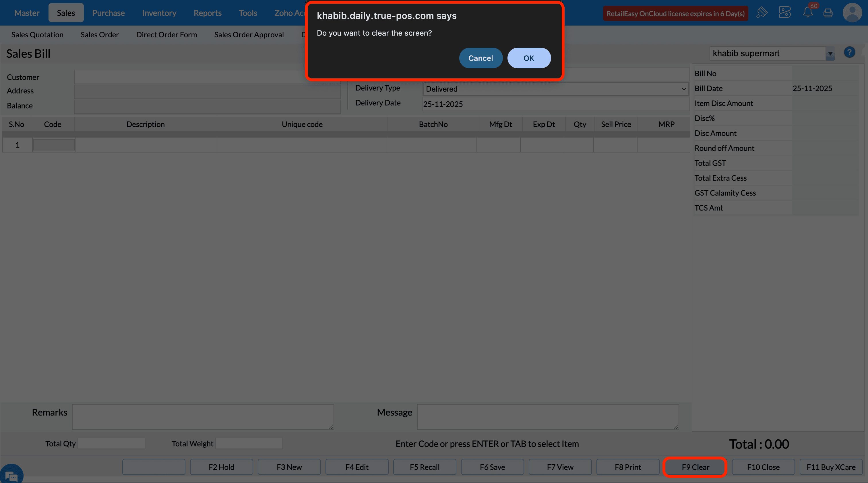Switch to Sales Order Approval tab
868x483 pixels.
(249, 35)
